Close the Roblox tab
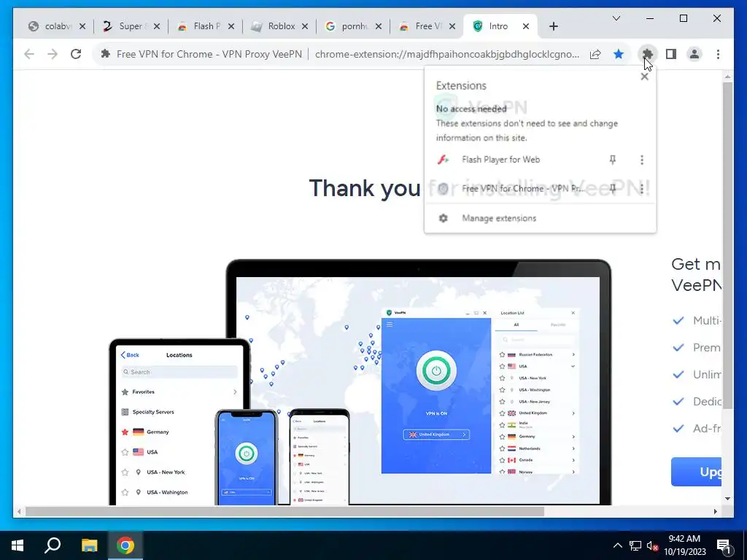Screen dimensions: 747x560 click(x=305, y=26)
